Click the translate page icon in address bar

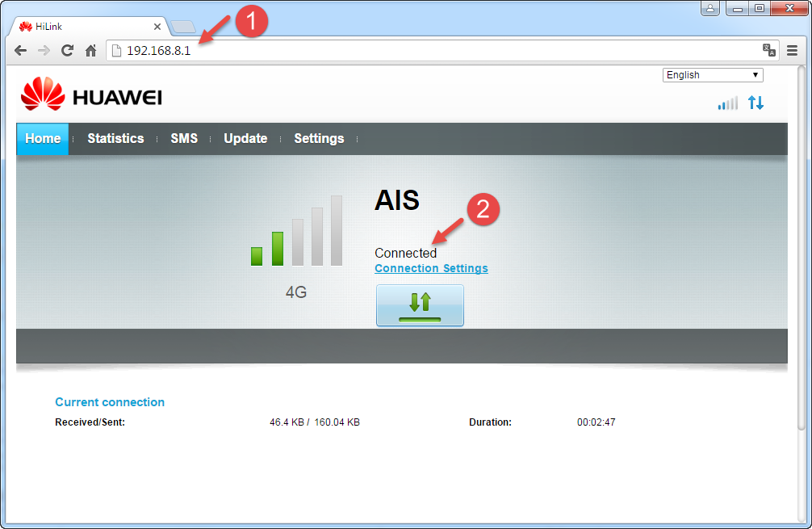(769, 50)
